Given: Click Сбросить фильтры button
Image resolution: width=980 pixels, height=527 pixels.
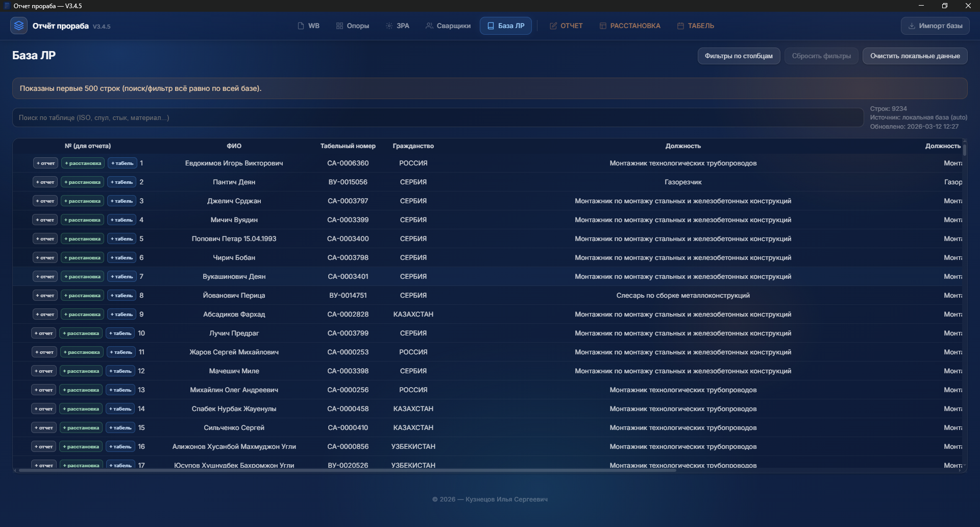Looking at the screenshot, I should [x=821, y=56].
